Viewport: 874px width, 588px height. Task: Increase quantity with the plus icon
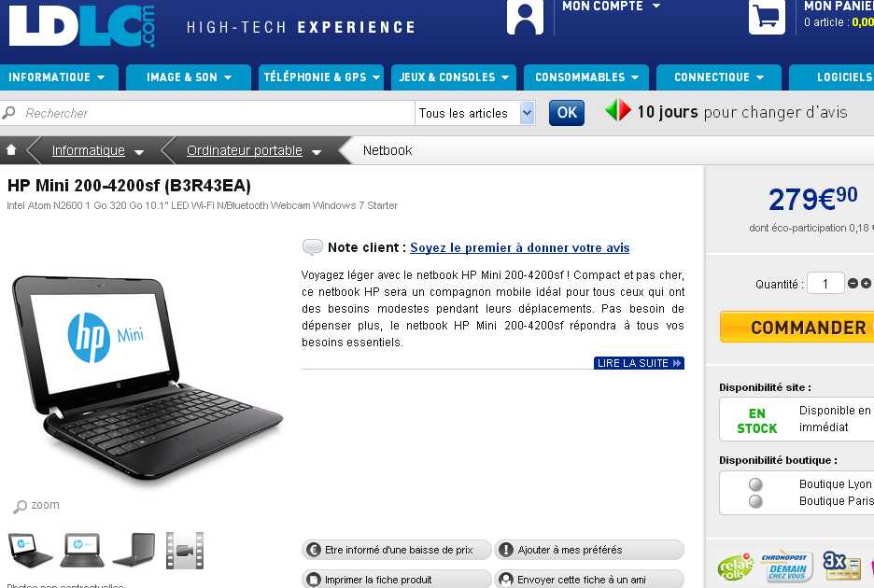point(866,283)
